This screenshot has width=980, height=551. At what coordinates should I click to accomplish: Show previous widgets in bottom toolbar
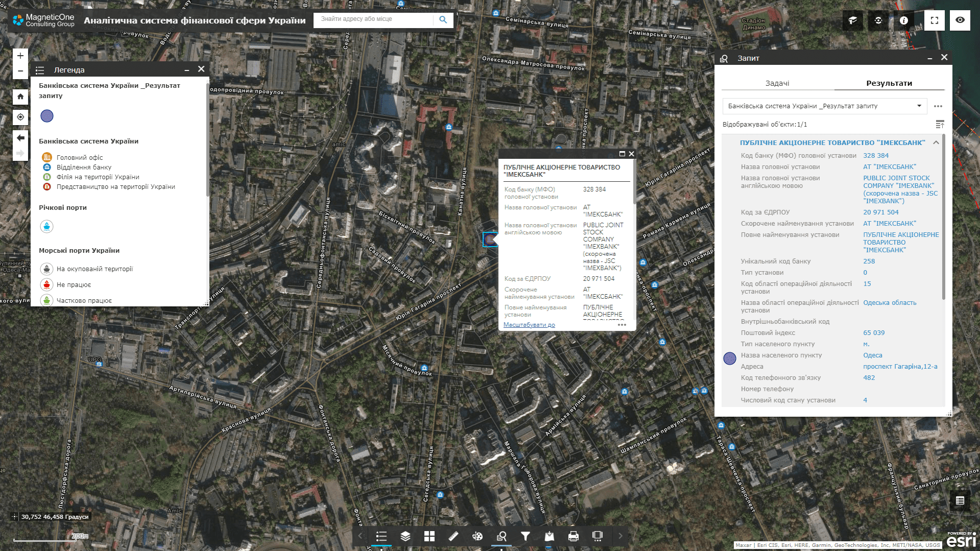point(360,536)
